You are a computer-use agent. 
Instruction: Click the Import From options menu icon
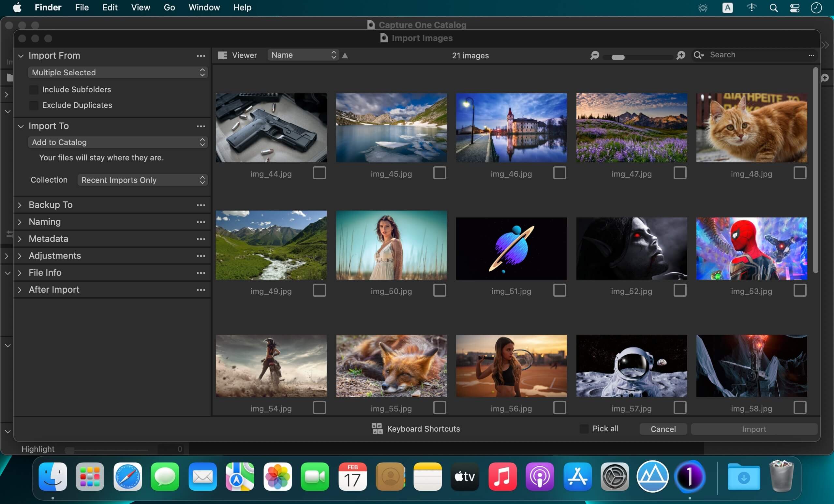(x=201, y=55)
